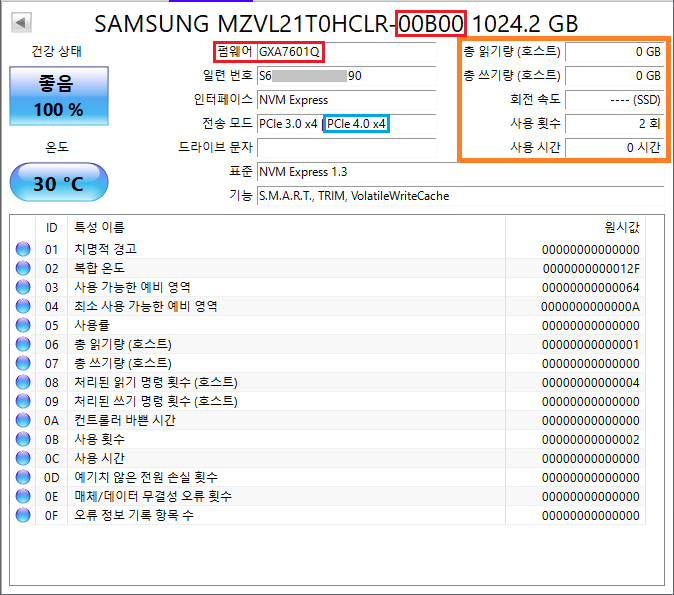Click status circle of row 08
The image size is (674, 595).
[23, 382]
